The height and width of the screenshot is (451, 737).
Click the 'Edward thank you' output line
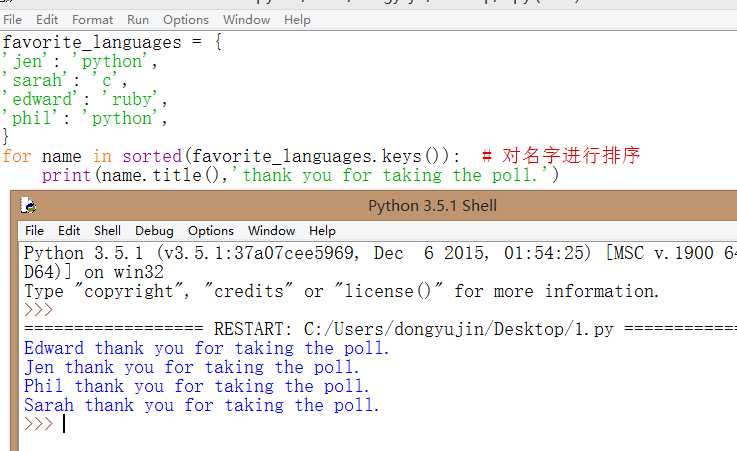[x=207, y=348]
